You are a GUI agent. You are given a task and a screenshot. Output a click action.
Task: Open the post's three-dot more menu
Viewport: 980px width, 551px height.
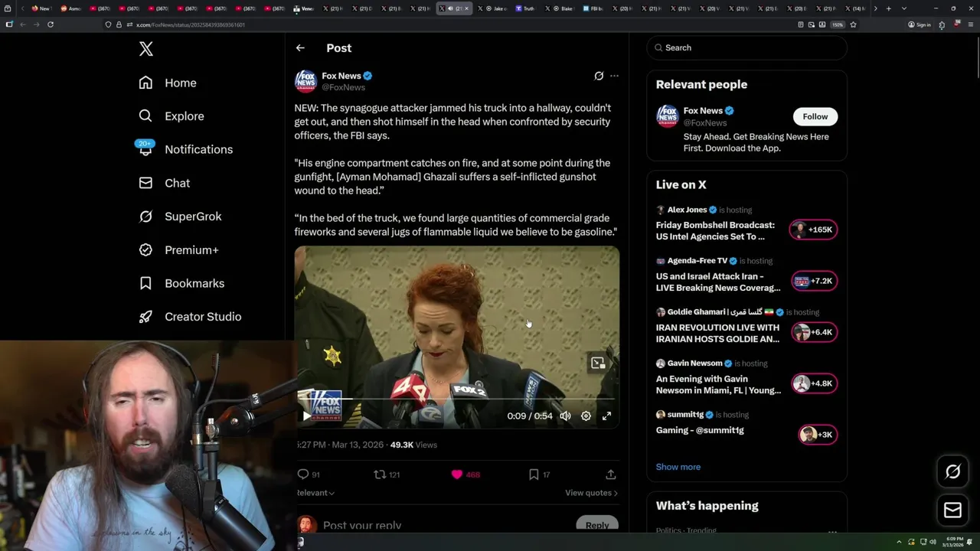click(x=614, y=76)
